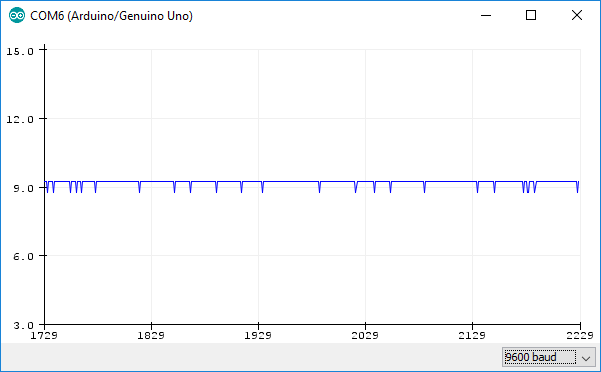Click the 9.0 y-axis label
601x372 pixels.
tap(23, 188)
